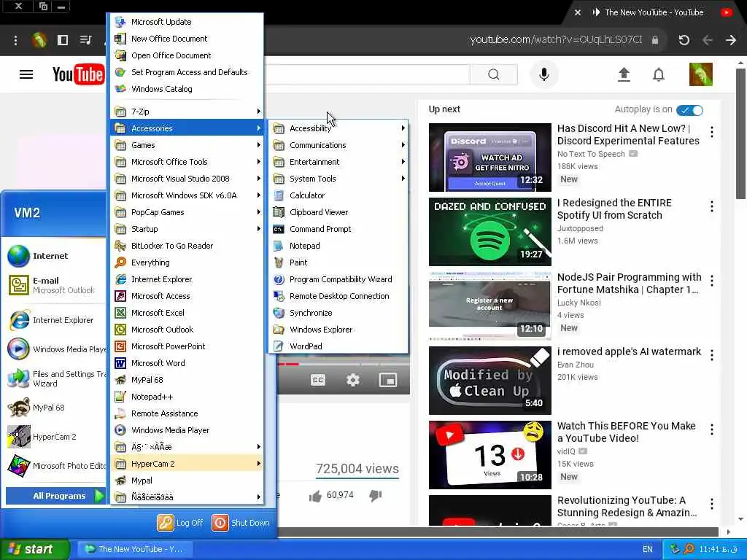Viewport: 747px width, 560px height.
Task: Open Everything search program
Action: [187, 262]
